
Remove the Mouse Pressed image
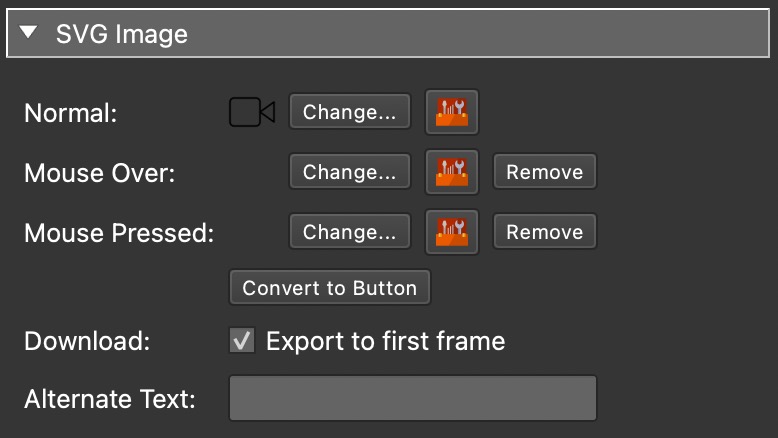pos(544,232)
